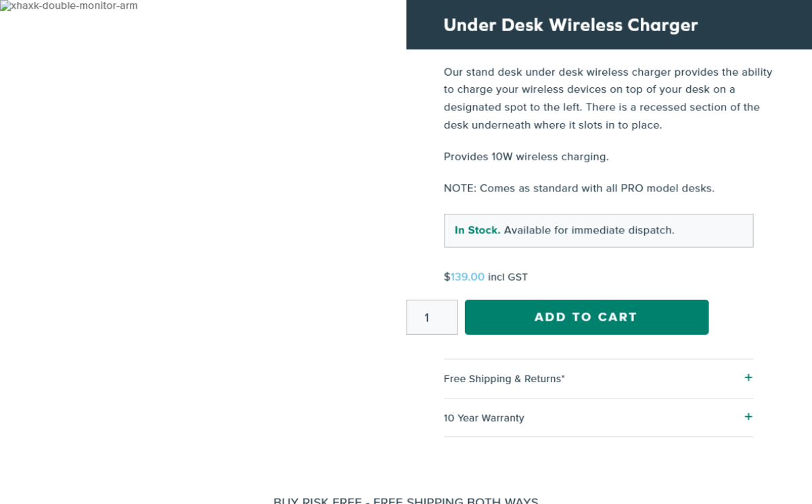Click the 139.00 price amount

click(x=468, y=277)
